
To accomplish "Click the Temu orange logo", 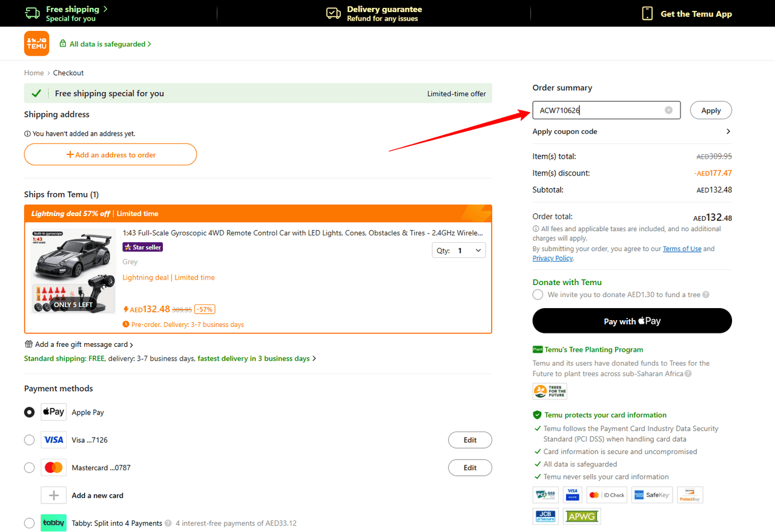I will pos(36,44).
